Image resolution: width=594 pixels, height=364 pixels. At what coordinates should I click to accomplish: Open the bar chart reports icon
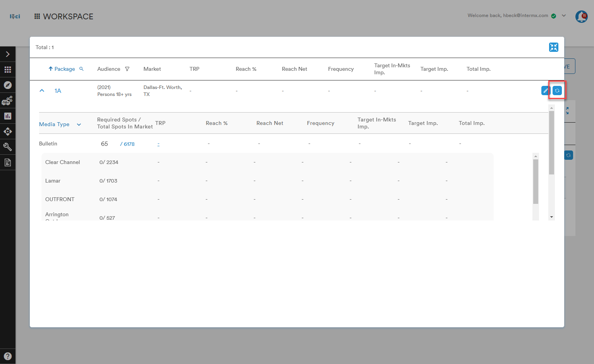8,116
